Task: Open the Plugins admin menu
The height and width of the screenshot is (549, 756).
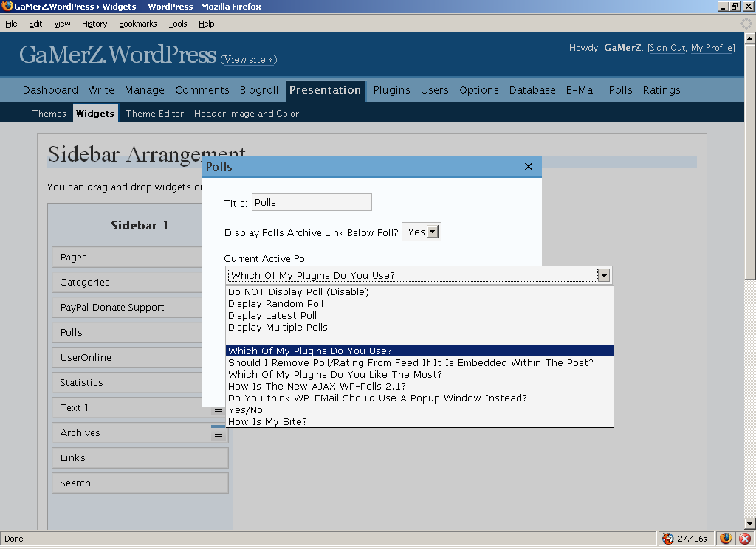Action: tap(391, 90)
